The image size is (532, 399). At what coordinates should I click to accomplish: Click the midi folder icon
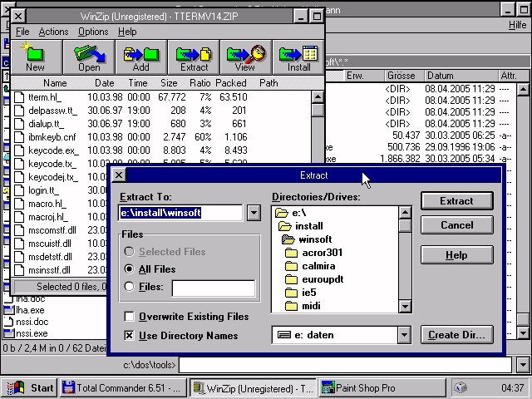pyautogui.click(x=291, y=306)
